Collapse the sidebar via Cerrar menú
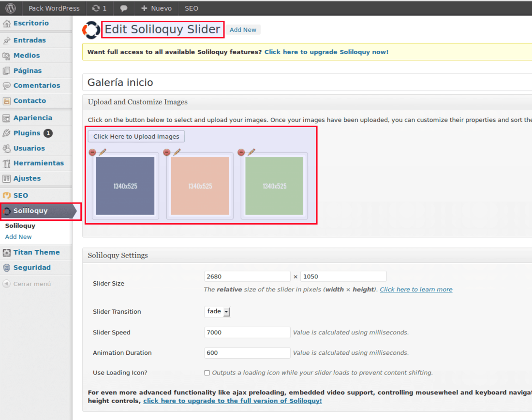Screen dimensions: 532x420 [x=27, y=284]
